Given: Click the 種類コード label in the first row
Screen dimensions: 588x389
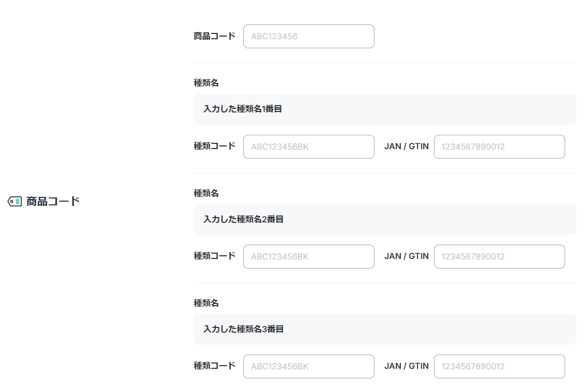Looking at the screenshot, I should pyautogui.click(x=214, y=146).
